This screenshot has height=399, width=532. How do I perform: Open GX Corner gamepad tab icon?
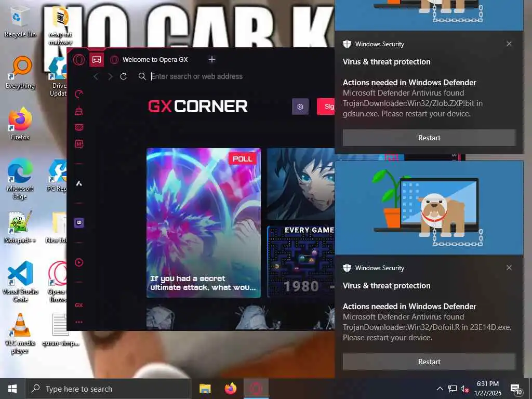[x=97, y=60]
